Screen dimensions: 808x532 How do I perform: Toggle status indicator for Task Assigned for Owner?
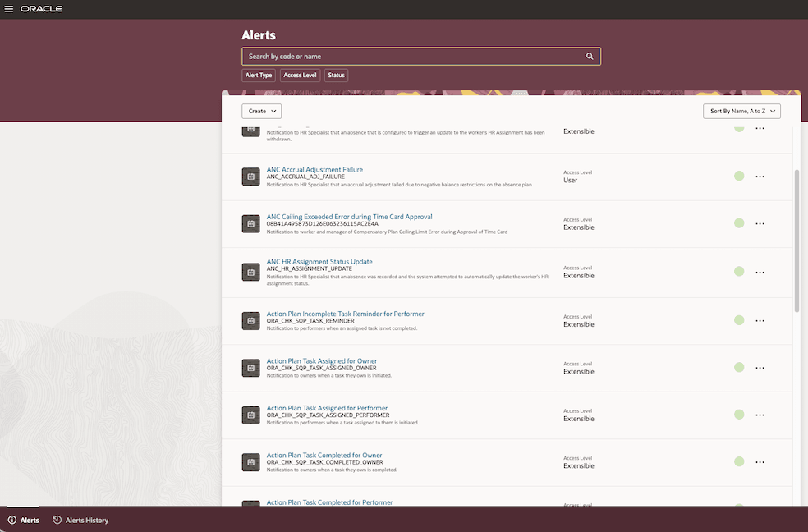[739, 367]
